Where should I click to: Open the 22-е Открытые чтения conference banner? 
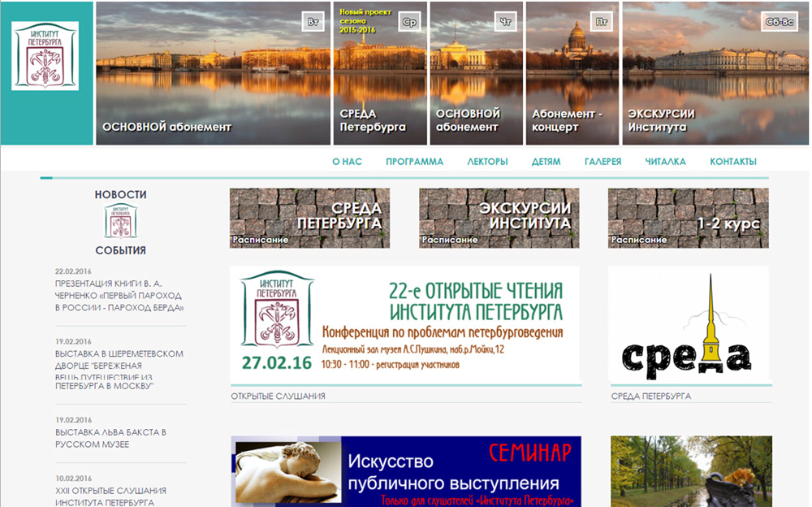pyautogui.click(x=404, y=324)
